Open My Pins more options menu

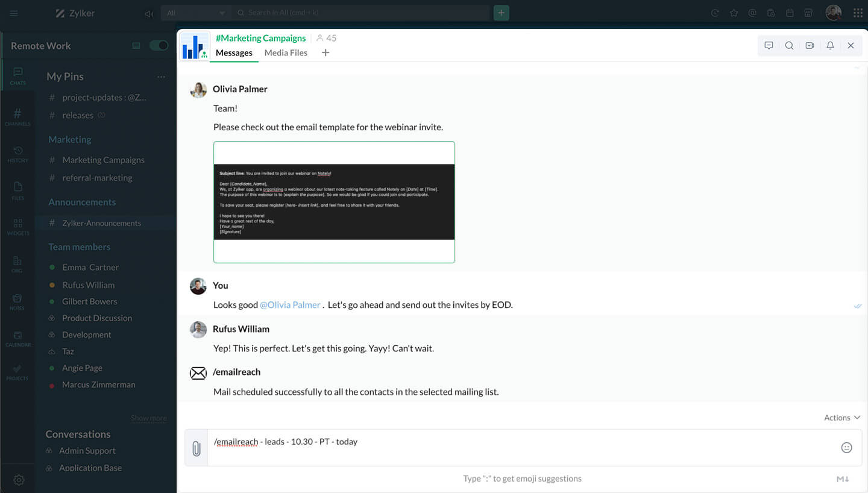(x=161, y=77)
